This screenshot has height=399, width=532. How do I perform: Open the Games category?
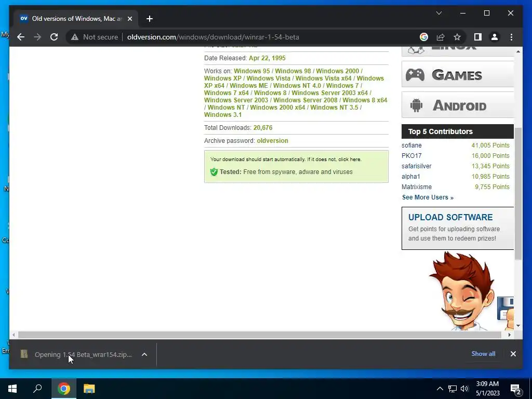pyautogui.click(x=457, y=74)
